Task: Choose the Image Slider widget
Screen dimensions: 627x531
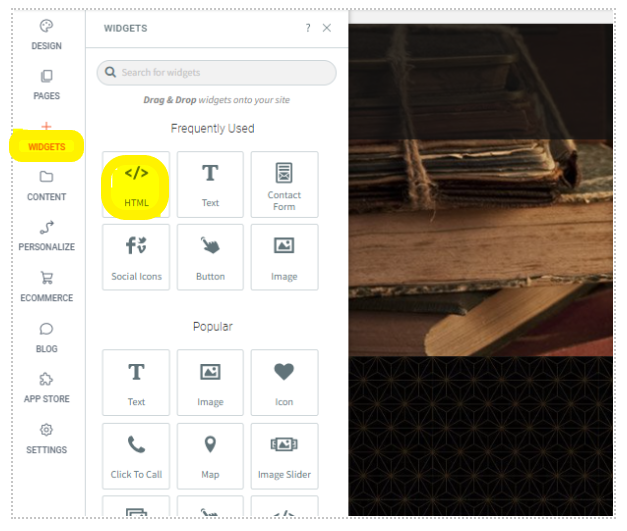Action: pos(284,456)
